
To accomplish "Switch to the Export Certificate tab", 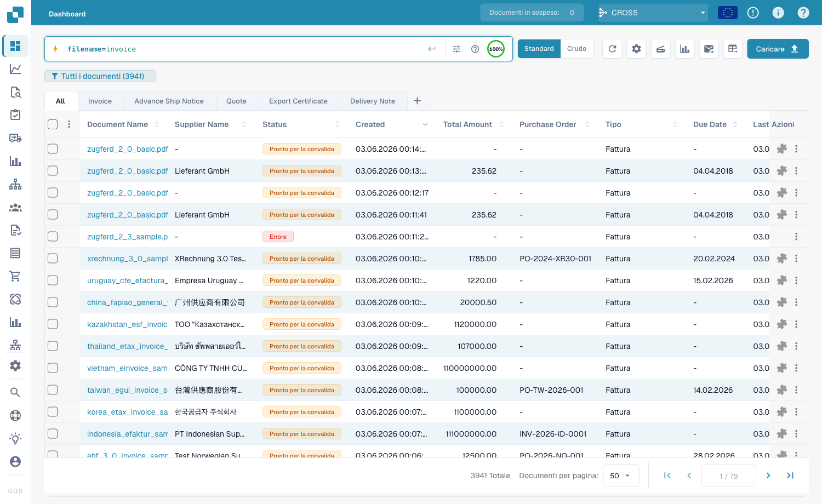I will [x=298, y=101].
